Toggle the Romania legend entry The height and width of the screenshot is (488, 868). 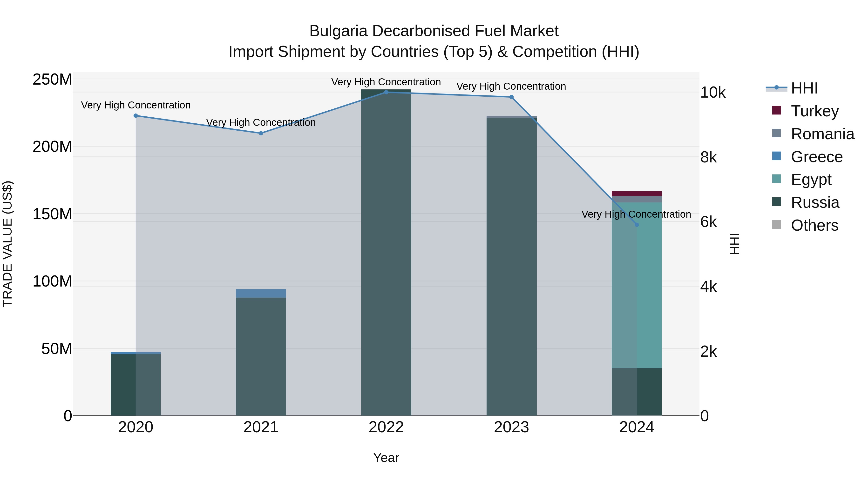[x=813, y=134]
